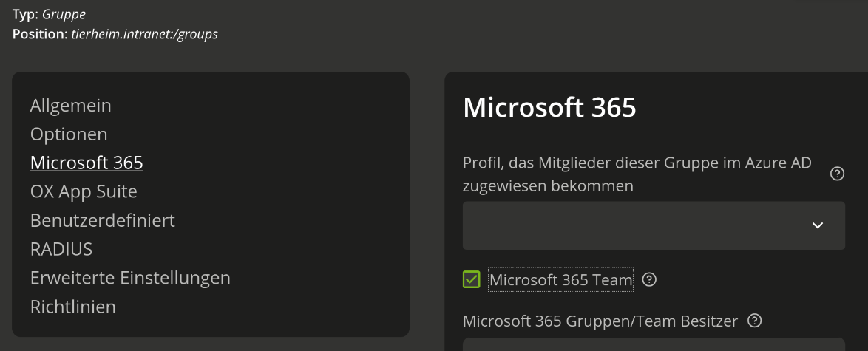
Task: Click the tierheim.intranet:/groups position path
Action: 144,34
